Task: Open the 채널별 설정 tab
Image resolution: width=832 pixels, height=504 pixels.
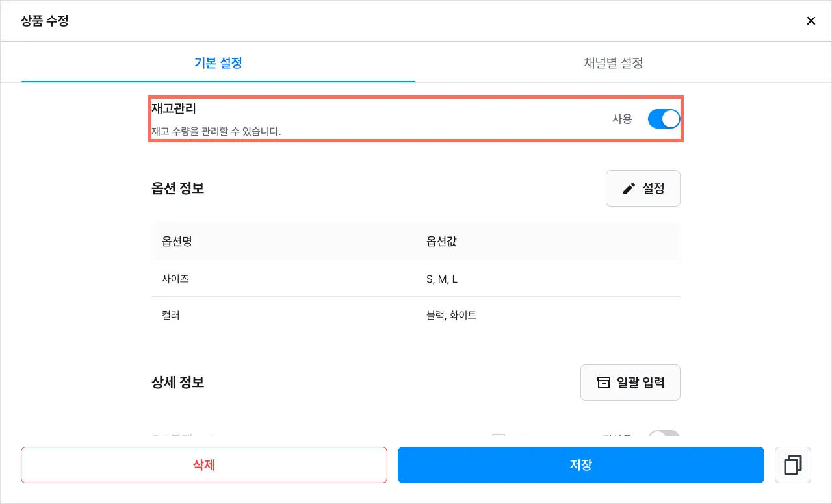Action: pos(613,63)
